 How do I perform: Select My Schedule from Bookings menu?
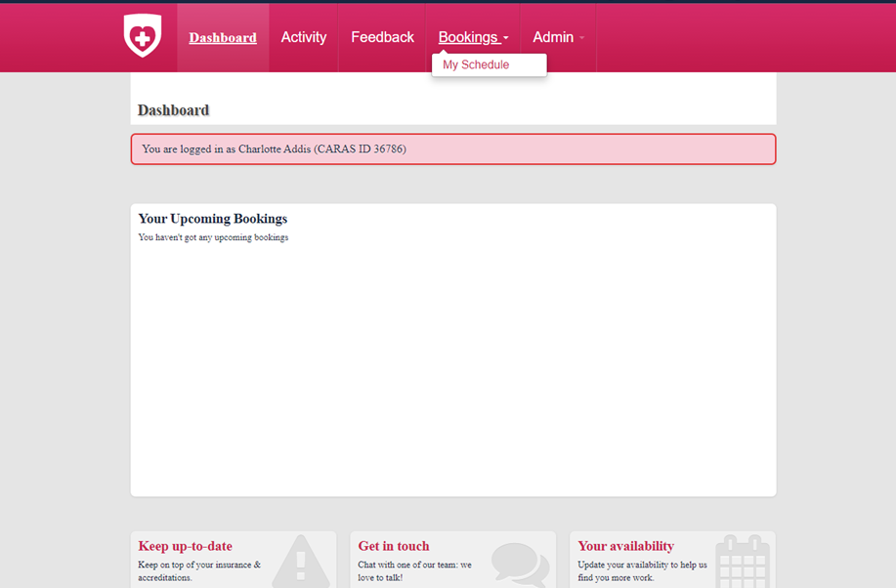(476, 64)
